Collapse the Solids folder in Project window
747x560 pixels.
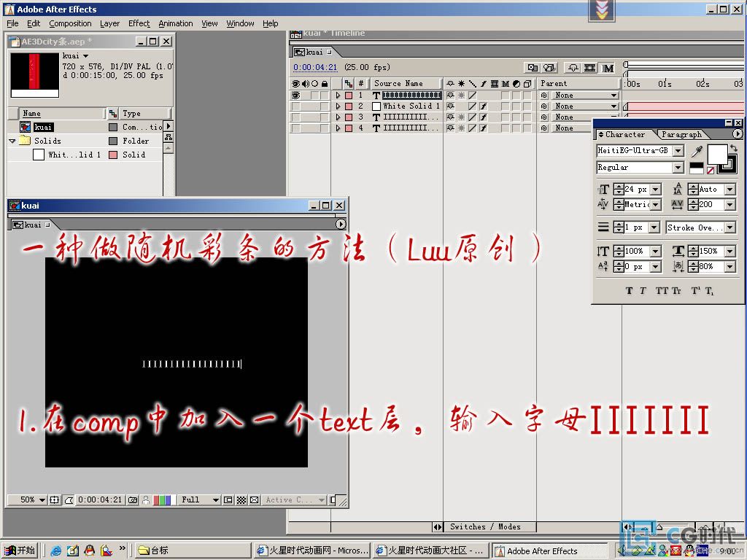tap(12, 141)
